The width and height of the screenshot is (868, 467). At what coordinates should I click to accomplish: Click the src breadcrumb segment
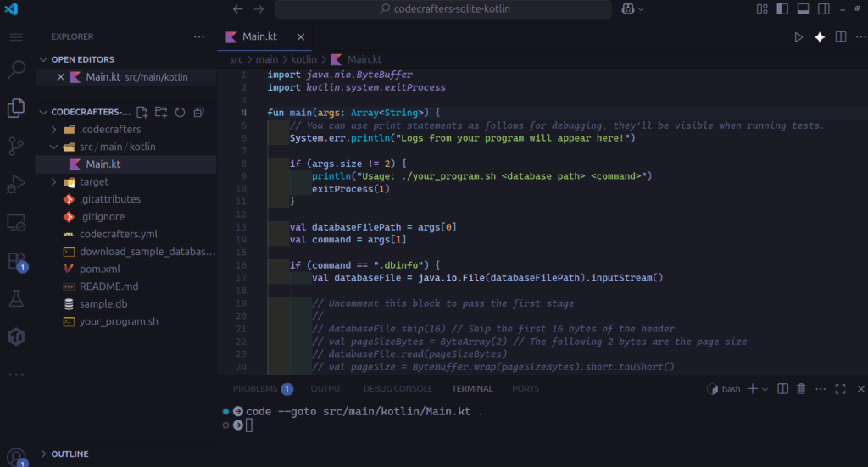tap(236, 59)
